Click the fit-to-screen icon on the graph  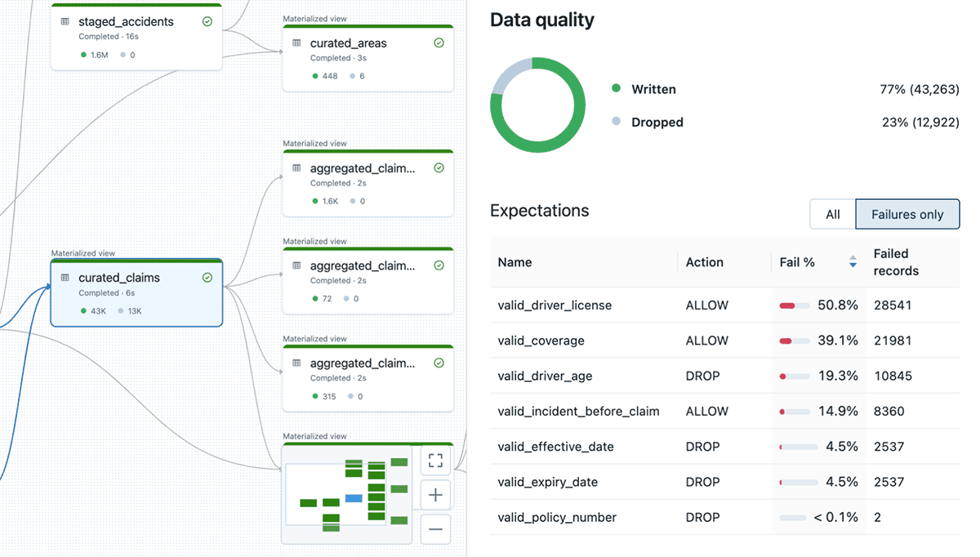click(435, 460)
